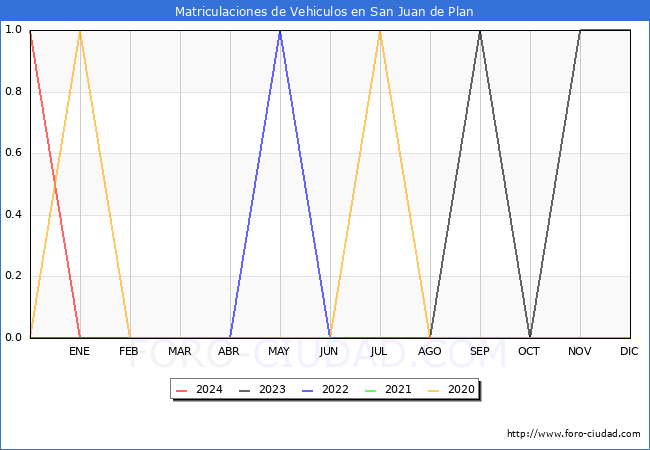
Task: Select the 2023 legend label
Action: tap(272, 390)
